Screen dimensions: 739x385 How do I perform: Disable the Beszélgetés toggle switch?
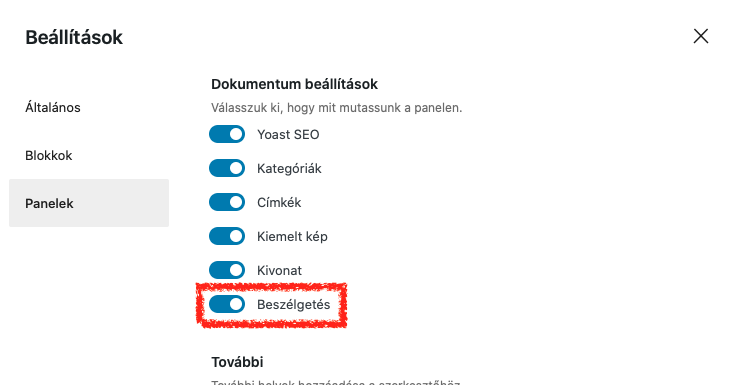[227, 304]
